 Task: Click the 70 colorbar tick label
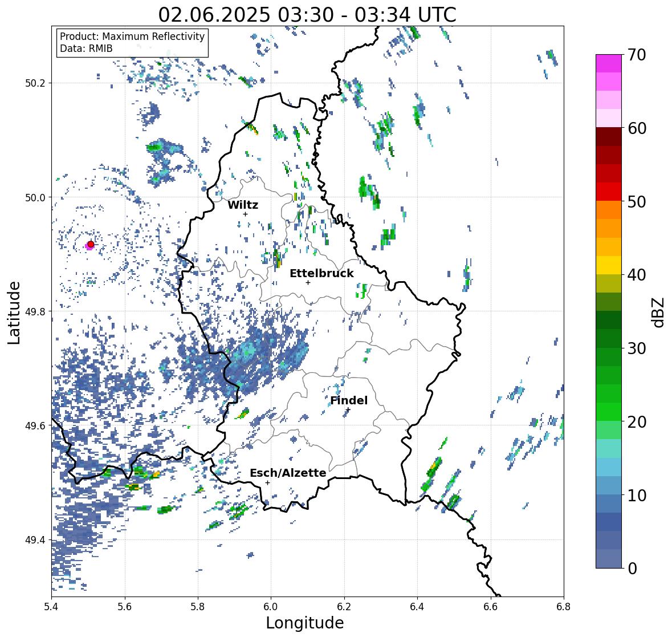pos(637,55)
